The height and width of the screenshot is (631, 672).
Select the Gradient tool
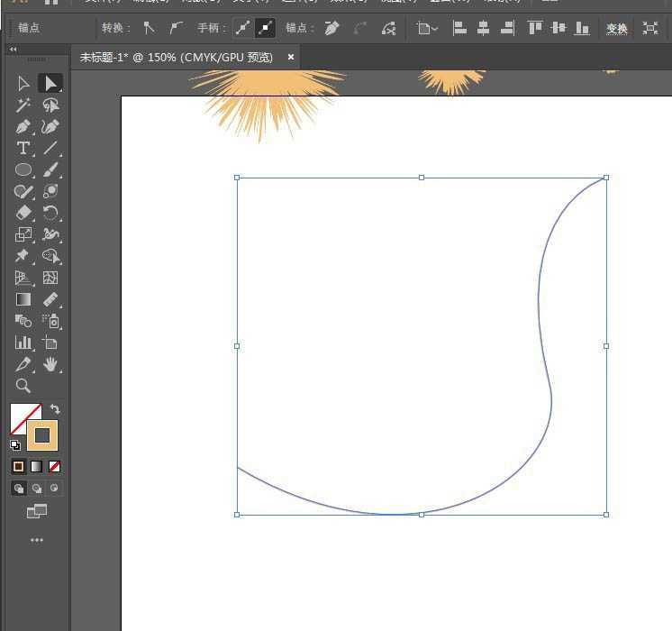point(23,300)
